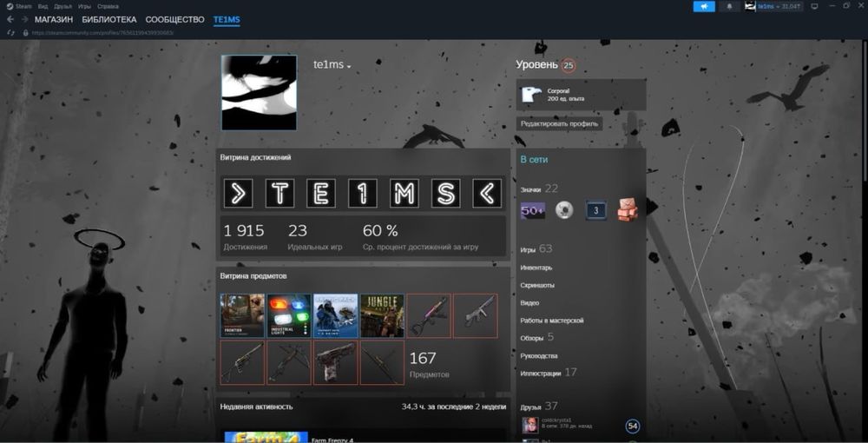Click the 23 Идеальных игр stat

314,237
